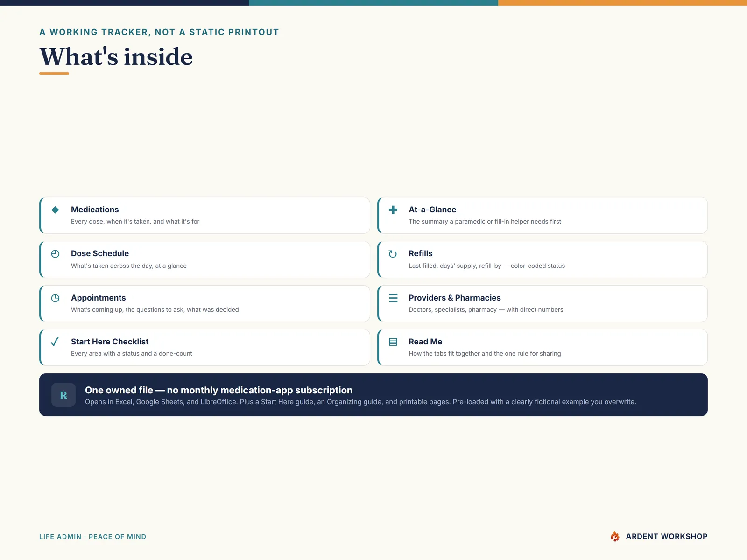
Task: Click 'Doctors, specialists, pharmacy' description
Action: (486, 310)
